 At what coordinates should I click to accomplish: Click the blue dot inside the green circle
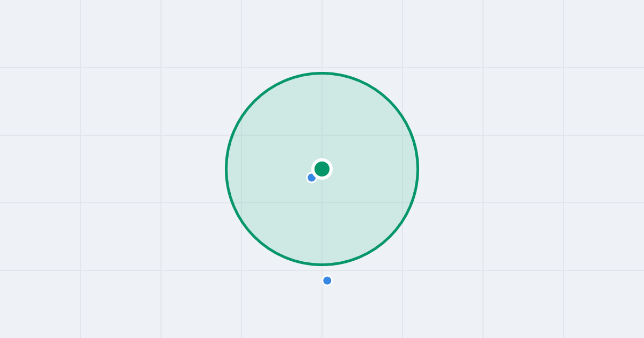tap(311, 178)
